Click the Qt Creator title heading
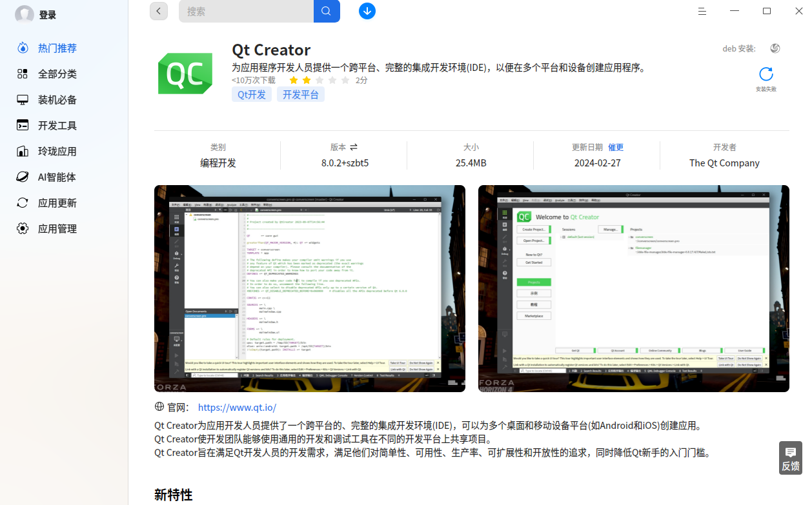The height and width of the screenshot is (505, 812). [x=271, y=50]
